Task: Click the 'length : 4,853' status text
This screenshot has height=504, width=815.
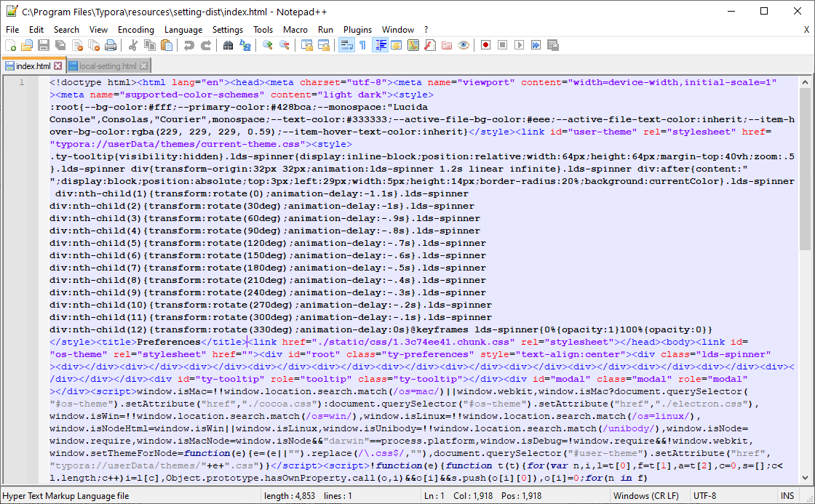Action: [x=290, y=496]
